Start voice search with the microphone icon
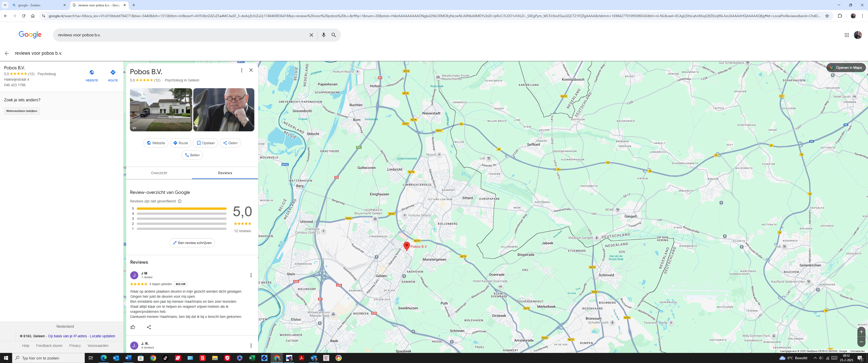 click(x=323, y=35)
